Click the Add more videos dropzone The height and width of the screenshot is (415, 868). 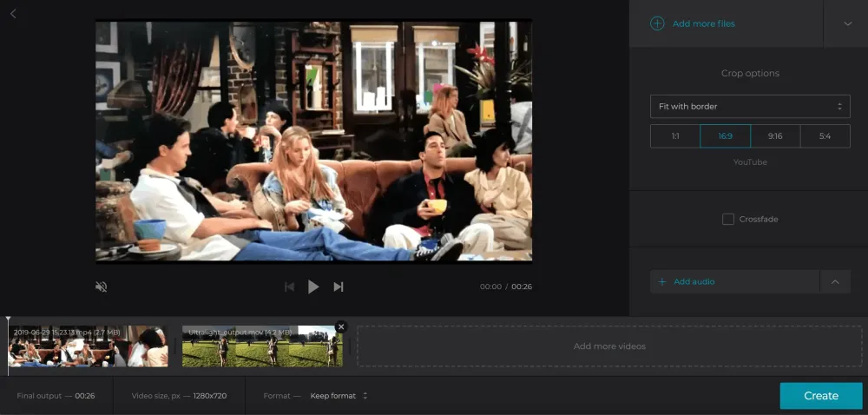[x=608, y=346]
